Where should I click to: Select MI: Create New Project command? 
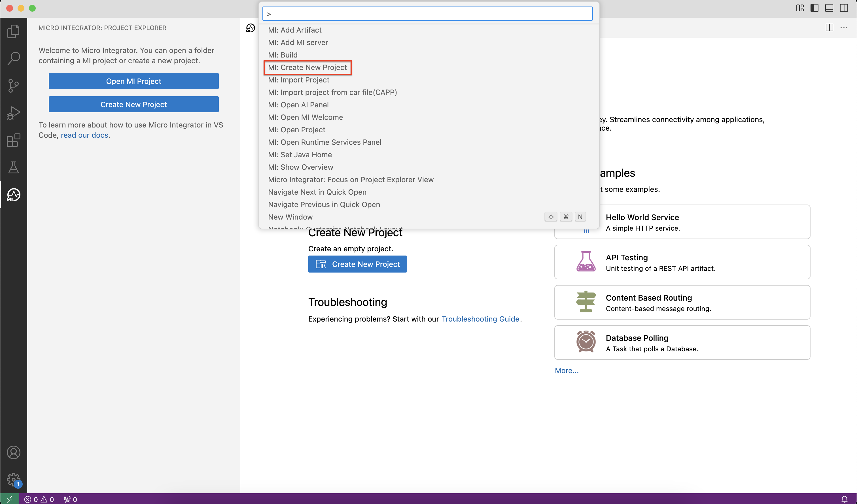point(307,67)
